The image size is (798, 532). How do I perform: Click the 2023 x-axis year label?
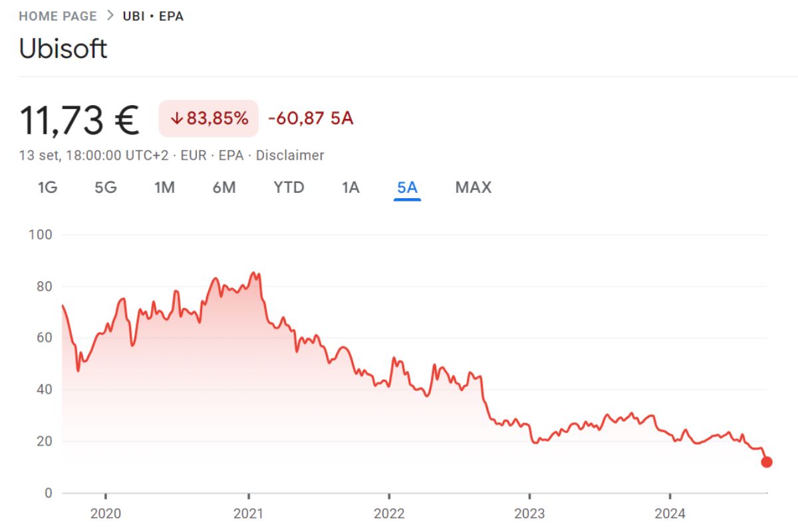click(529, 513)
